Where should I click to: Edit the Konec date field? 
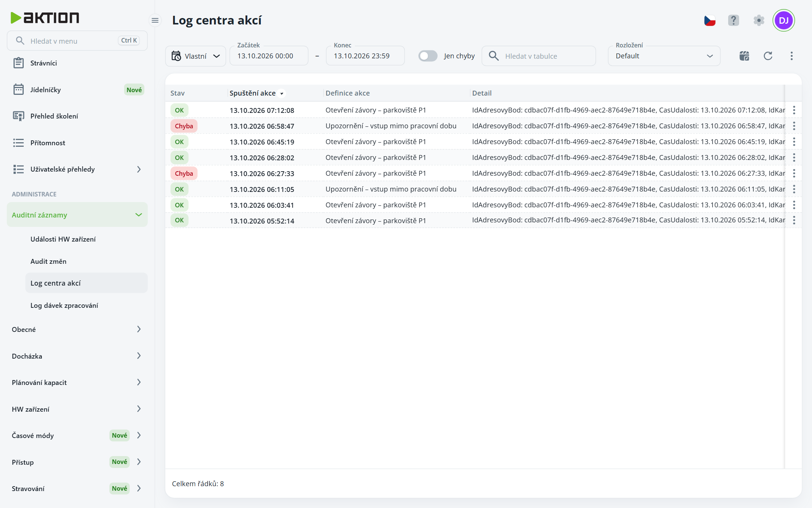(365, 56)
